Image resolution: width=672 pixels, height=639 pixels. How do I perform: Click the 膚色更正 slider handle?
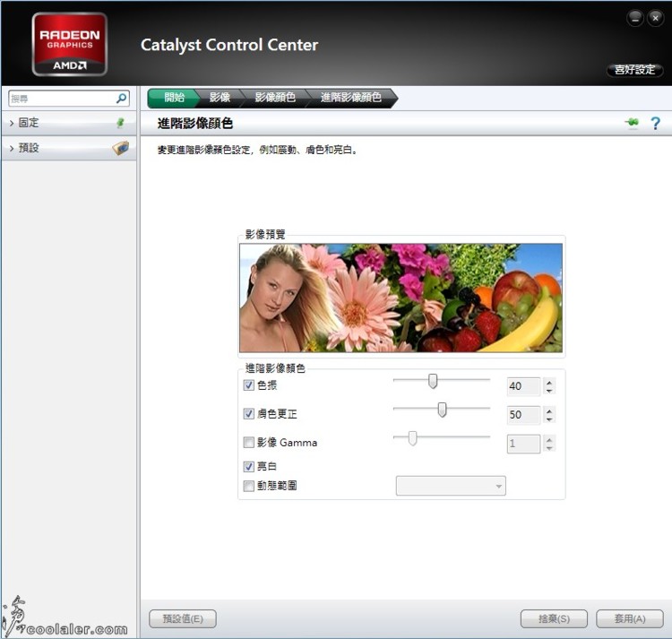(442, 410)
